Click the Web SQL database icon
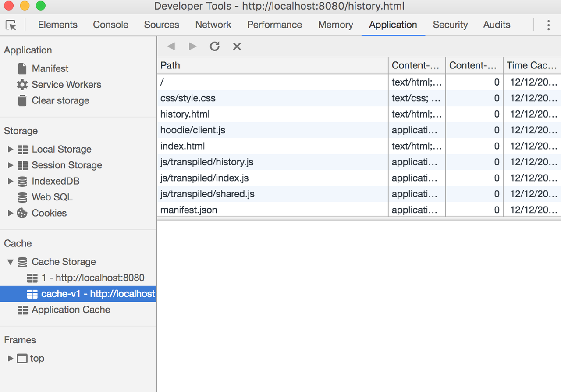The image size is (561, 392). coord(22,197)
